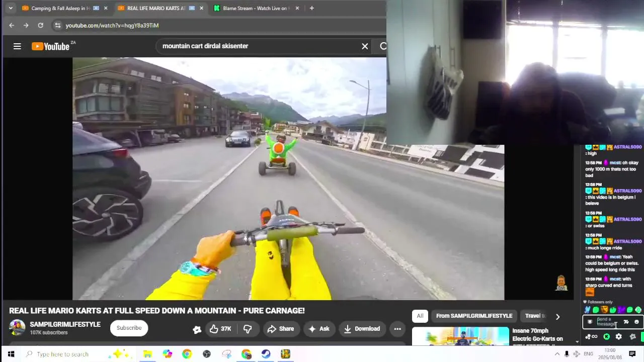Image resolution: width=644 pixels, height=362 pixels.
Task: Click the YouTube video player
Action: [288, 178]
